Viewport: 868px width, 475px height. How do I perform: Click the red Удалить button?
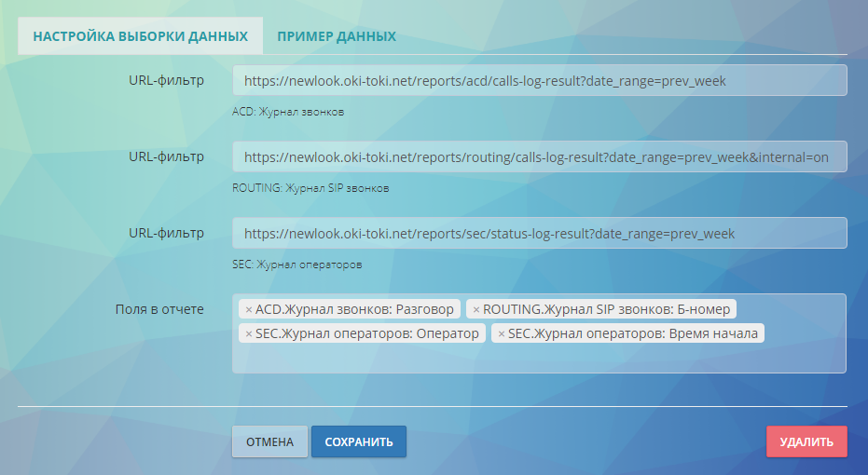click(806, 441)
